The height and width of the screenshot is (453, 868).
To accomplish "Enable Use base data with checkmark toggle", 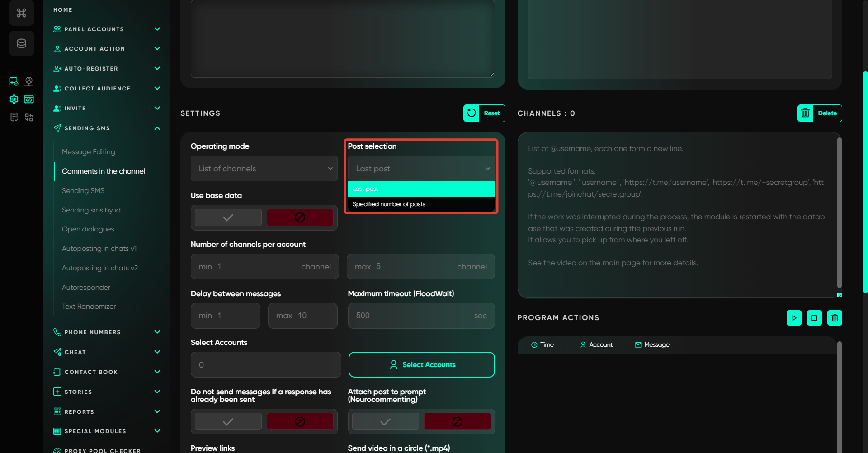I will (228, 217).
